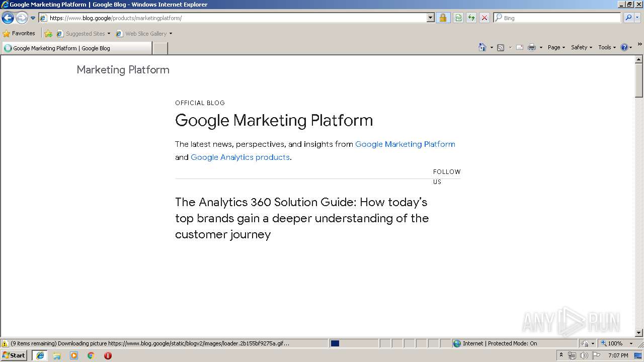The image size is (644, 362).
Task: Open the red Opera icon in taskbar
Action: click(108, 355)
